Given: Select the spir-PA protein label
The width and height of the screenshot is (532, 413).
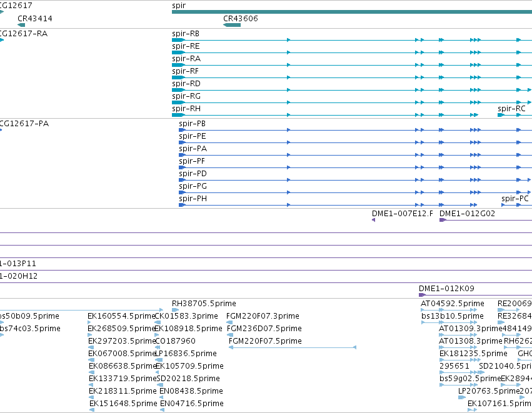Looking at the screenshot, I should 193,149.
